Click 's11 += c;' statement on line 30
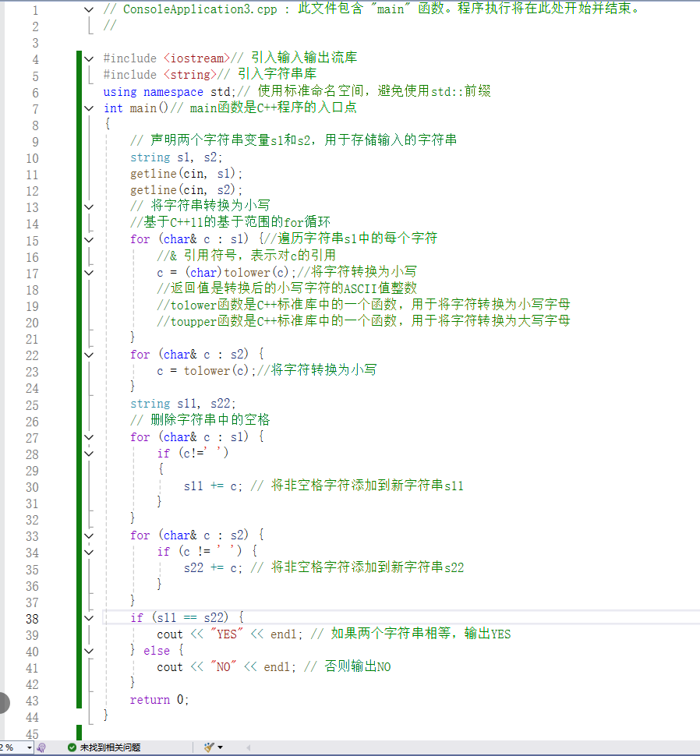This screenshot has height=756, width=700. pos(213,486)
